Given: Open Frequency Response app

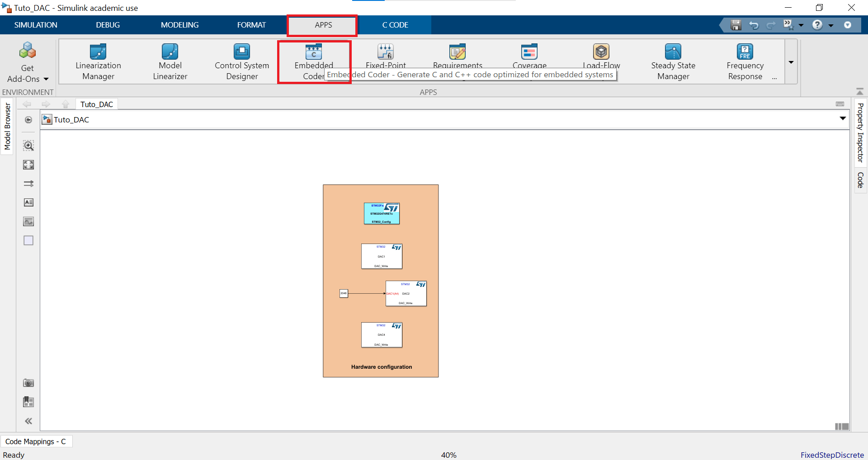Looking at the screenshot, I should [745, 62].
